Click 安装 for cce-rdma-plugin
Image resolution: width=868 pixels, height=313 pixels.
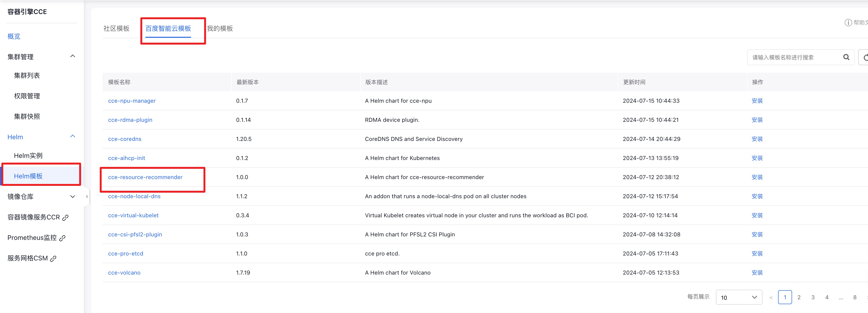coord(757,120)
